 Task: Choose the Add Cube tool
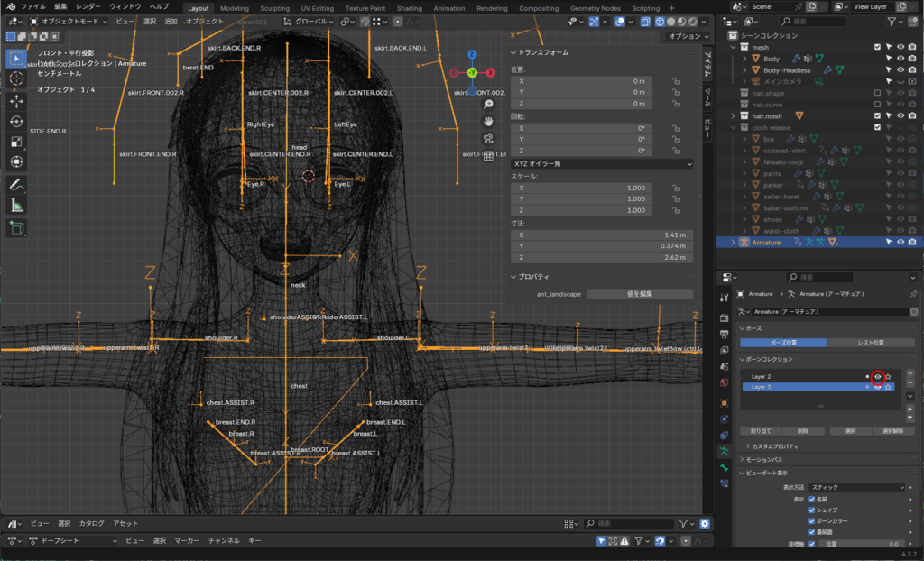pyautogui.click(x=16, y=228)
